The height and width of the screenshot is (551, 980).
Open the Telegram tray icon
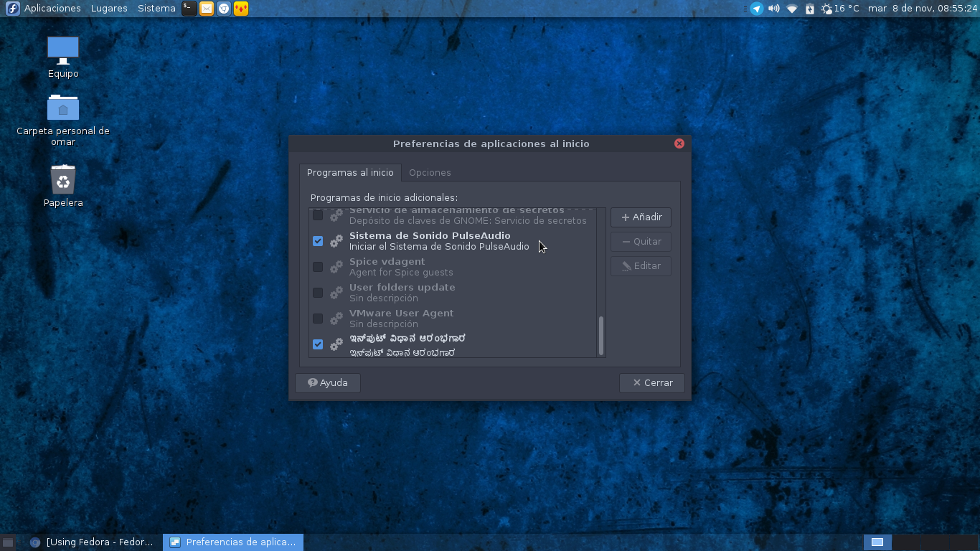(756, 9)
